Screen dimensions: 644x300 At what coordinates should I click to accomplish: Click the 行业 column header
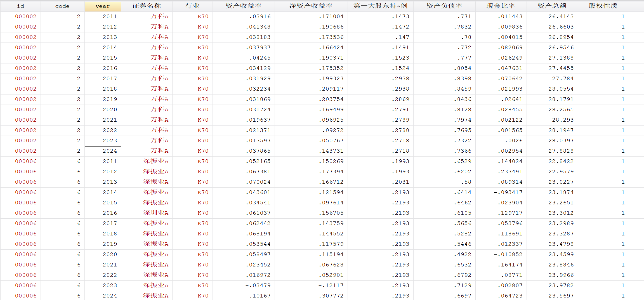(x=192, y=6)
